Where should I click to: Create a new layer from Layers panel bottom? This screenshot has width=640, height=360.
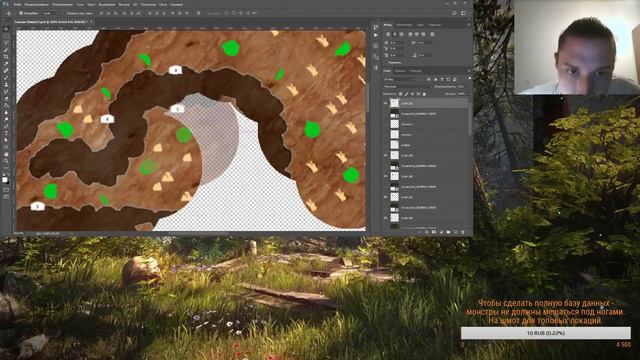pos(456,232)
